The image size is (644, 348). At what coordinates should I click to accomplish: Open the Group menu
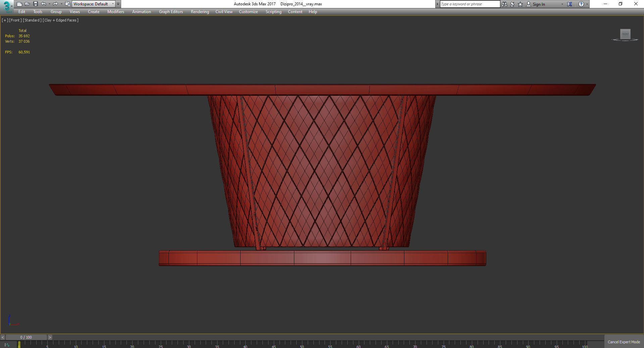click(x=56, y=12)
